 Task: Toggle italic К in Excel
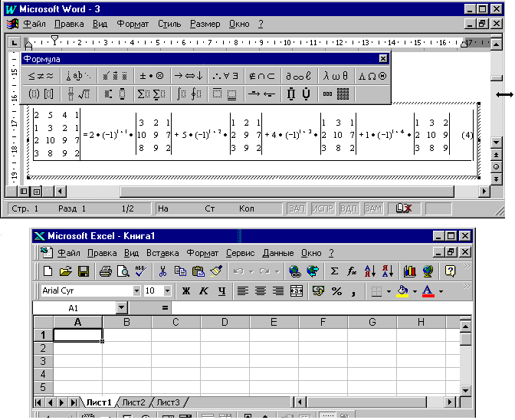(204, 291)
